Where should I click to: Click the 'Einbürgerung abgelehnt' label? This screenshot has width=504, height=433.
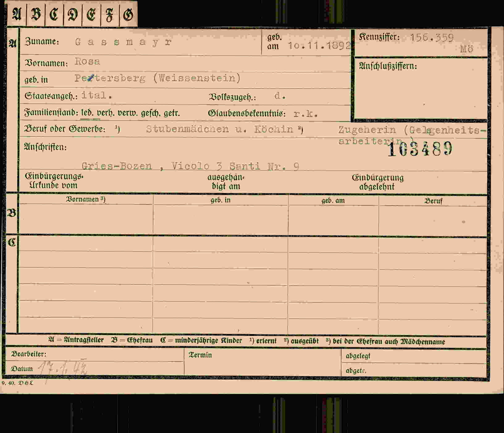pos(378,182)
